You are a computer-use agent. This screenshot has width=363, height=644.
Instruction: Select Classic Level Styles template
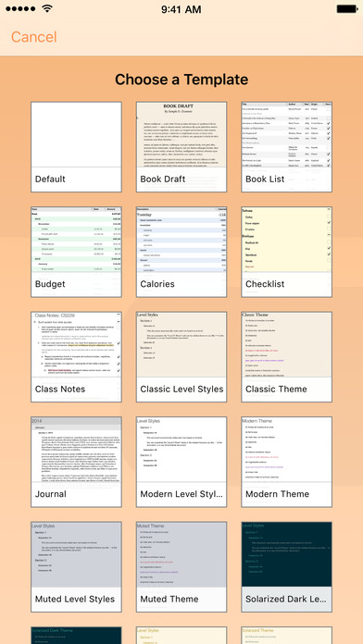[x=181, y=357]
